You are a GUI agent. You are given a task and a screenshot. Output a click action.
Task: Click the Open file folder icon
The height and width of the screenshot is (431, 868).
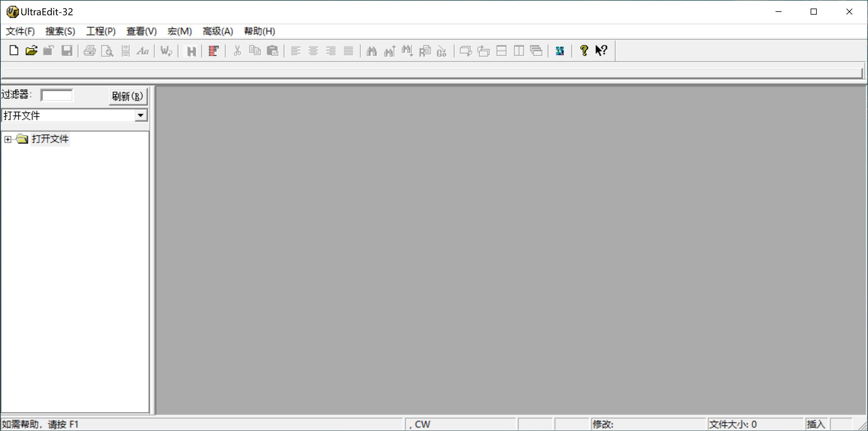click(x=31, y=51)
